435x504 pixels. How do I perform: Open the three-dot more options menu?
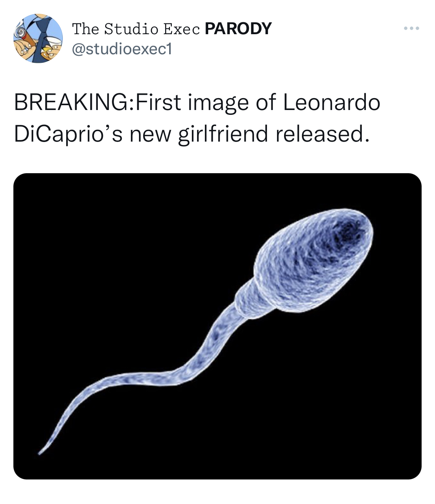point(412,29)
